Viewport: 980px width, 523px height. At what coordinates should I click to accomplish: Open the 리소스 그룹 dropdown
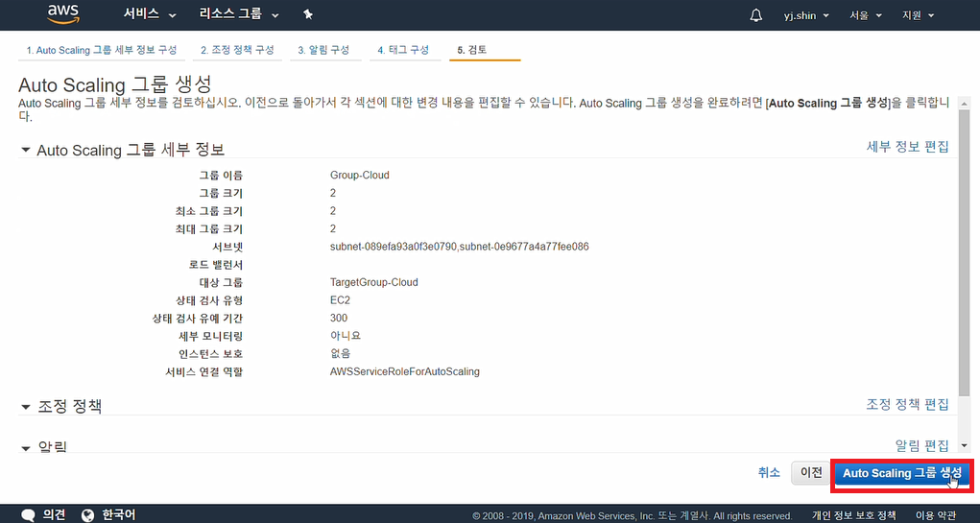pyautogui.click(x=239, y=14)
